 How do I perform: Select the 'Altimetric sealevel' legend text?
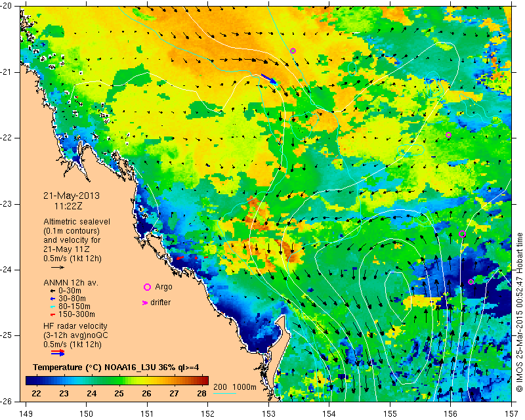tap(77, 222)
